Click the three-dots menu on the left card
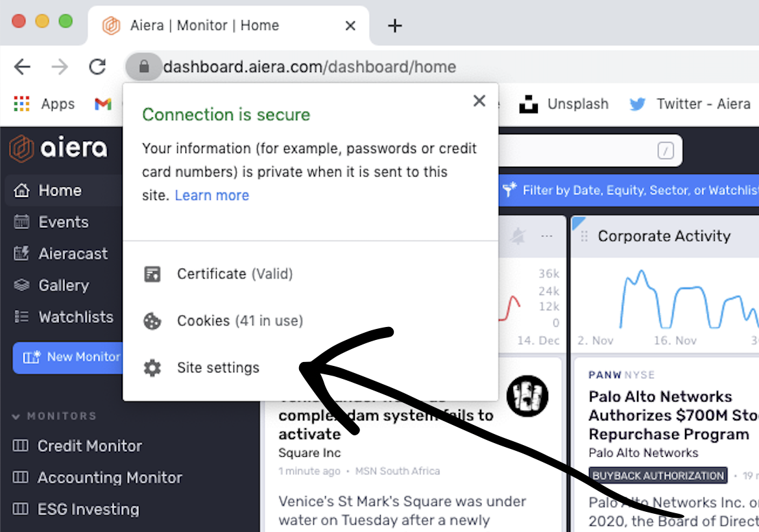 click(547, 236)
